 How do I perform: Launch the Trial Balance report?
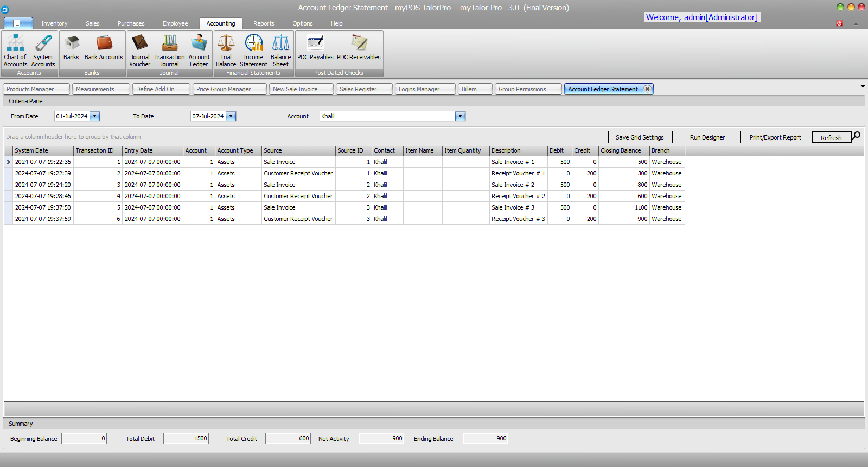(x=226, y=49)
